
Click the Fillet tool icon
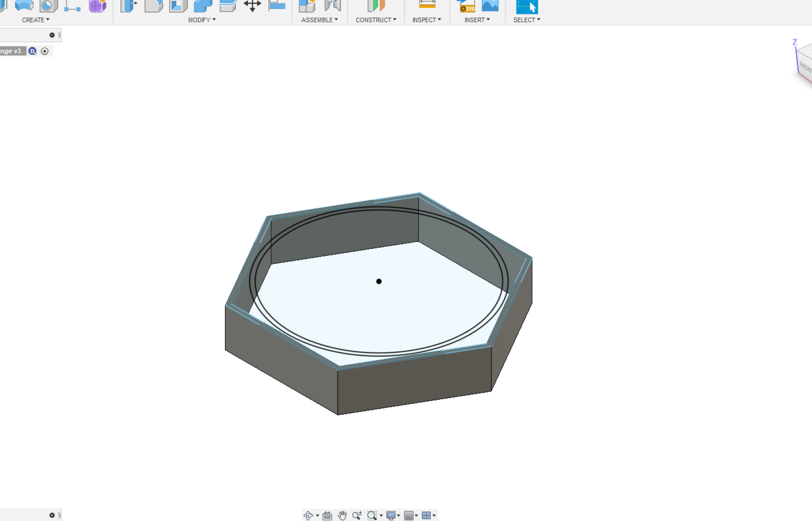click(154, 6)
